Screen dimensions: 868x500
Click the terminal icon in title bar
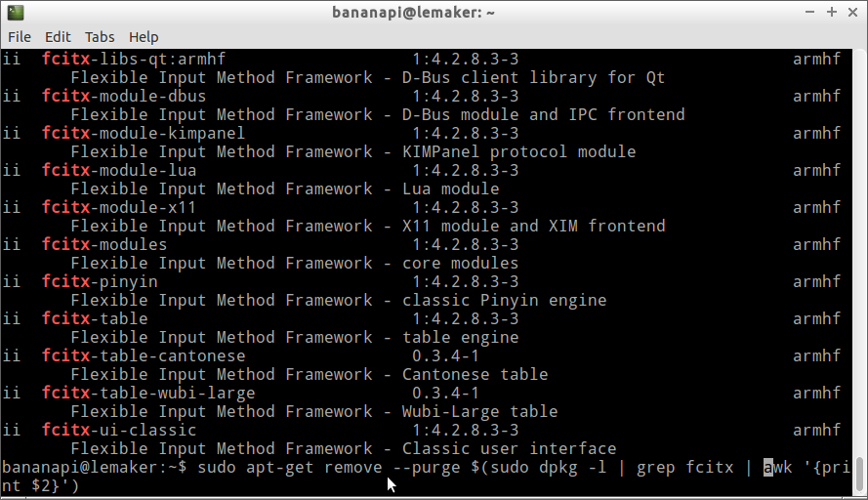(x=16, y=12)
